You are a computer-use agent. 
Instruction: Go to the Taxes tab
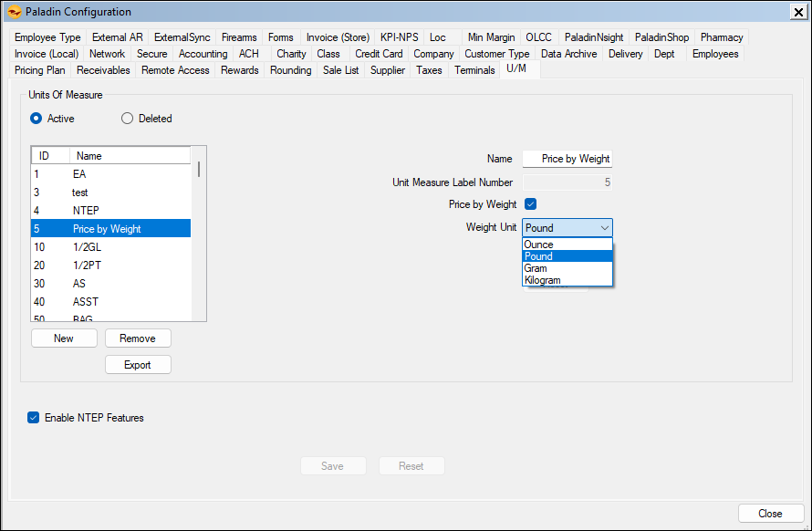point(429,70)
